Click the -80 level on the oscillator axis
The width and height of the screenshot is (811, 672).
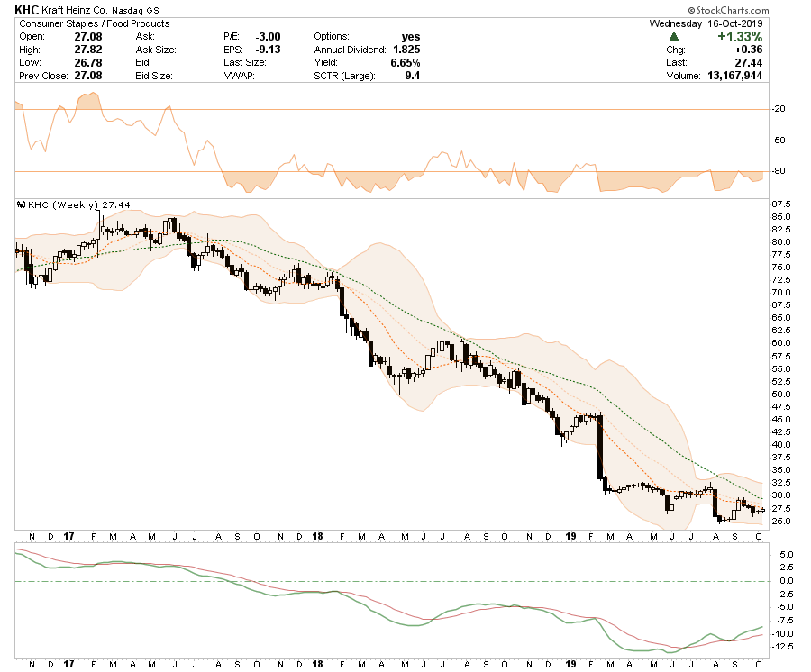pos(779,171)
